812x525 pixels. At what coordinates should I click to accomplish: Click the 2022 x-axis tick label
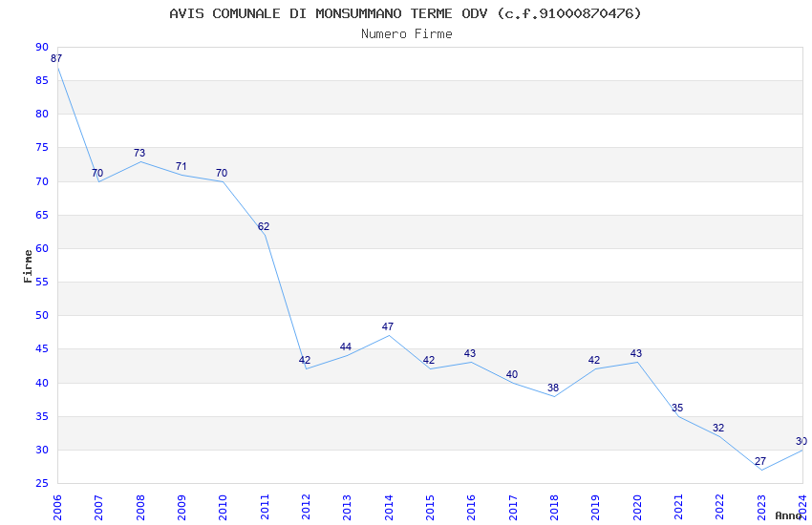720,508
